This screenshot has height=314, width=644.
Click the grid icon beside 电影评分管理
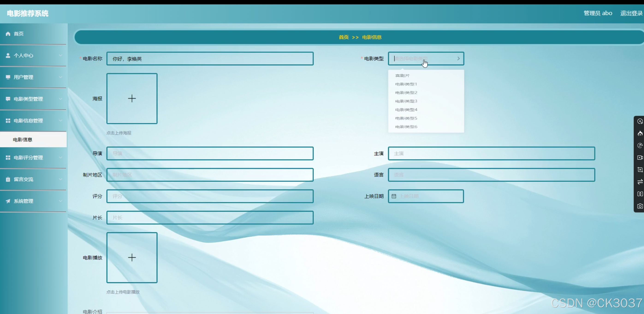coord(8,158)
